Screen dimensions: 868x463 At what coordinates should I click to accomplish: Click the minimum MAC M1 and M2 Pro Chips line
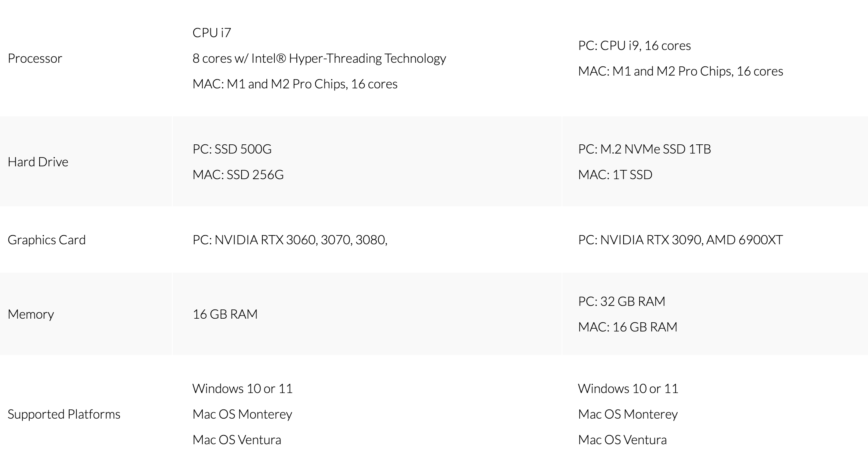pos(295,84)
